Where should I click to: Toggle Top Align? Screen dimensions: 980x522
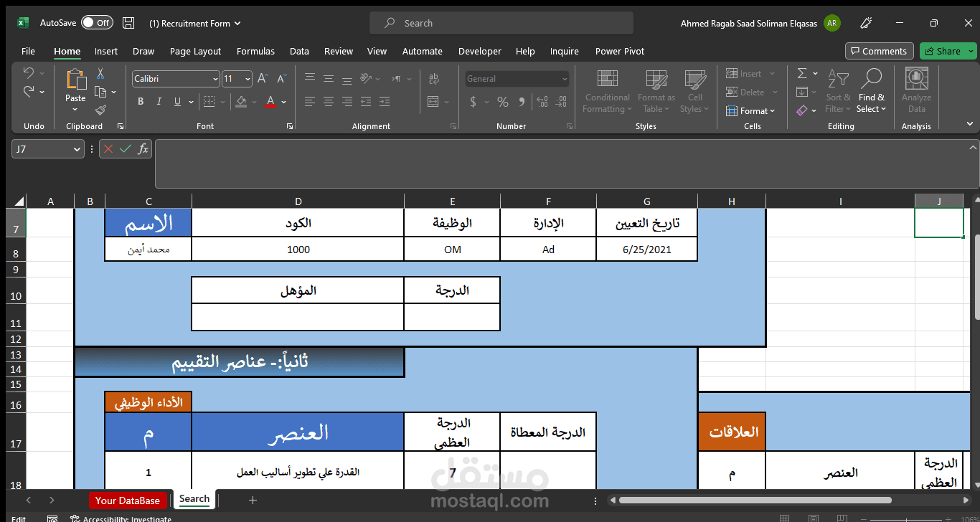click(310, 78)
